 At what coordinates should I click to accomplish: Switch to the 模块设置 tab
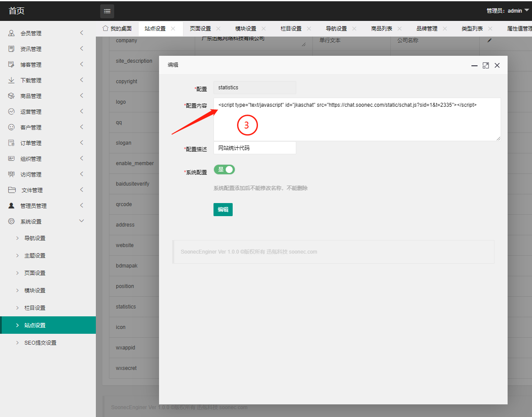(246, 29)
